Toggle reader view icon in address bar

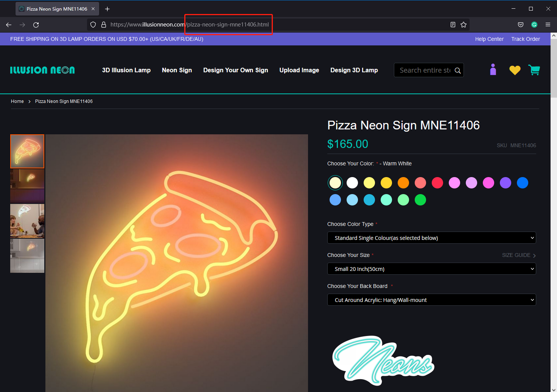click(453, 25)
